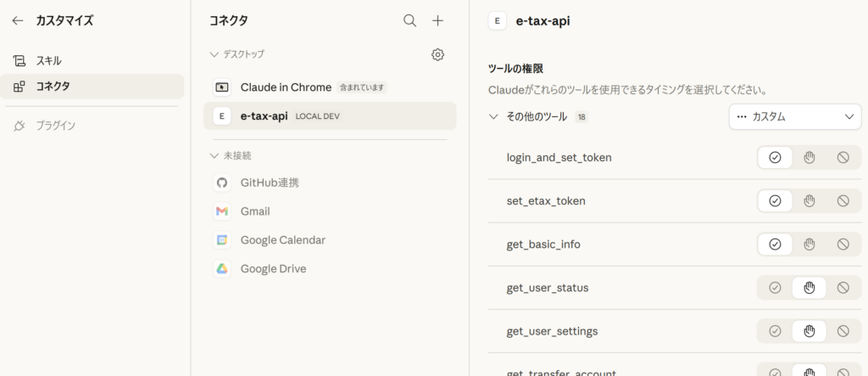Open the スキル sidebar section
868x376 pixels.
pyautogui.click(x=48, y=61)
